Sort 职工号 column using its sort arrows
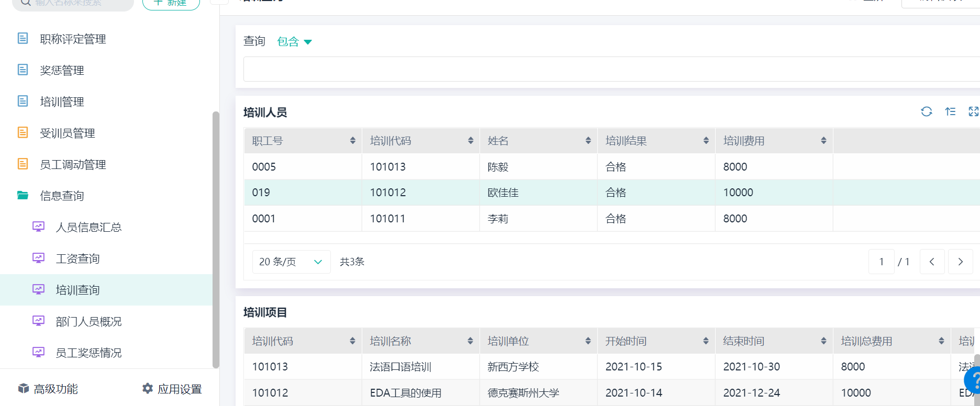The height and width of the screenshot is (406, 980). coord(352,141)
